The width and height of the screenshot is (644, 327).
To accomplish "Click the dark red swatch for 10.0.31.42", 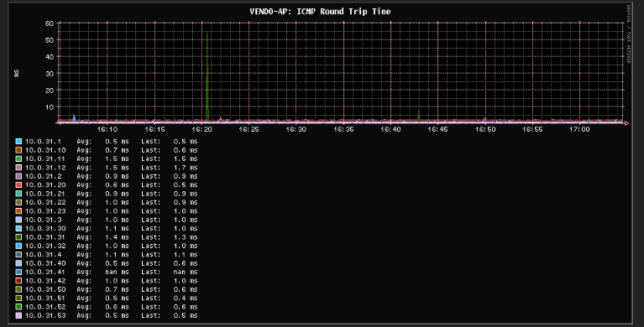I will [18, 281].
